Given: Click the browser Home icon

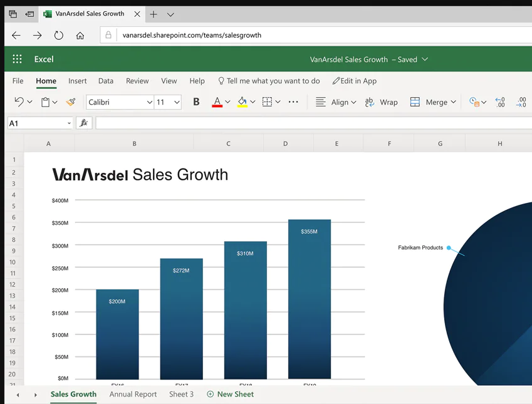Looking at the screenshot, I should click(x=80, y=35).
